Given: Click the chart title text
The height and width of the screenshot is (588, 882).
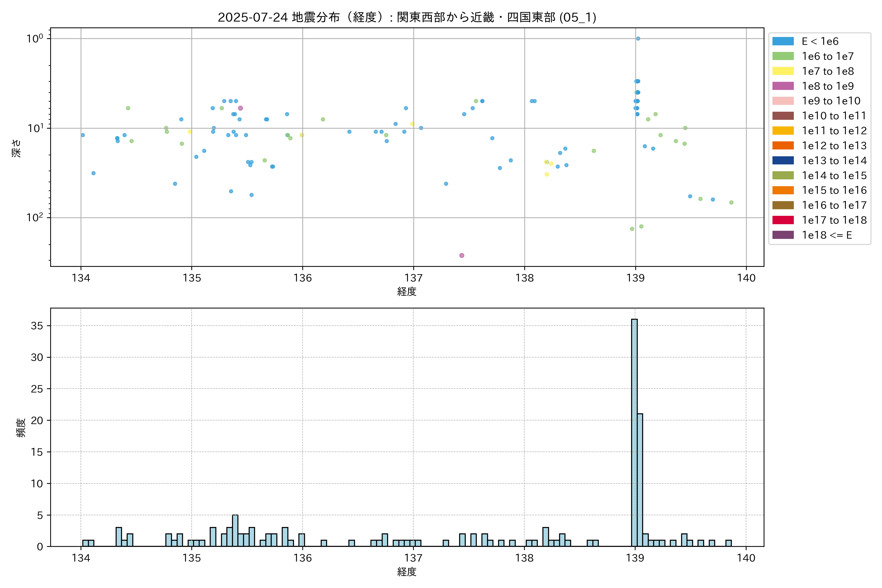Looking at the screenshot, I should point(407,17).
